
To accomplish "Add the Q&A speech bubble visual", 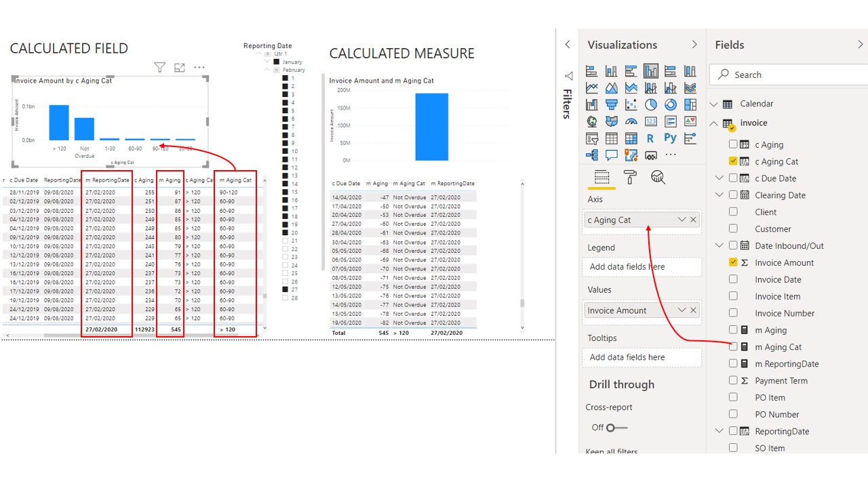I will click(x=612, y=155).
